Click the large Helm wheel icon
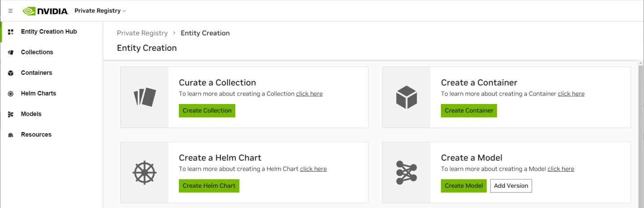 [145, 173]
